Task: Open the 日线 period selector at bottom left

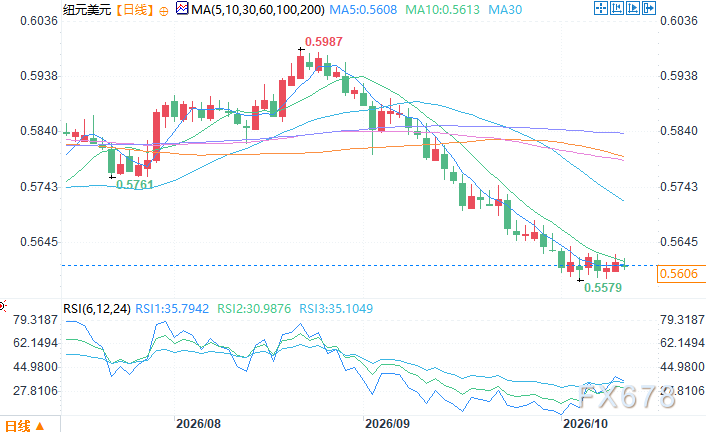Action: [x=24, y=425]
